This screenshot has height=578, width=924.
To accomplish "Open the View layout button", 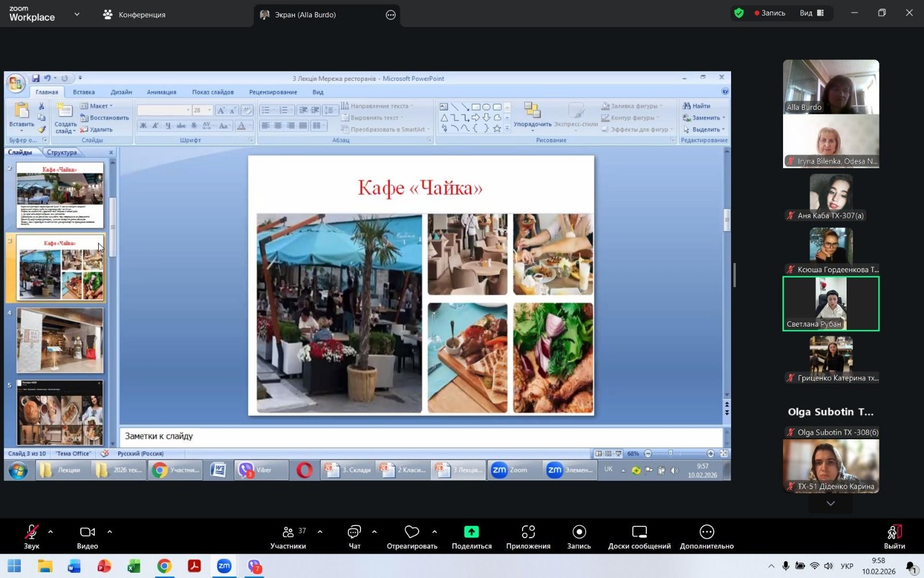I will click(811, 13).
